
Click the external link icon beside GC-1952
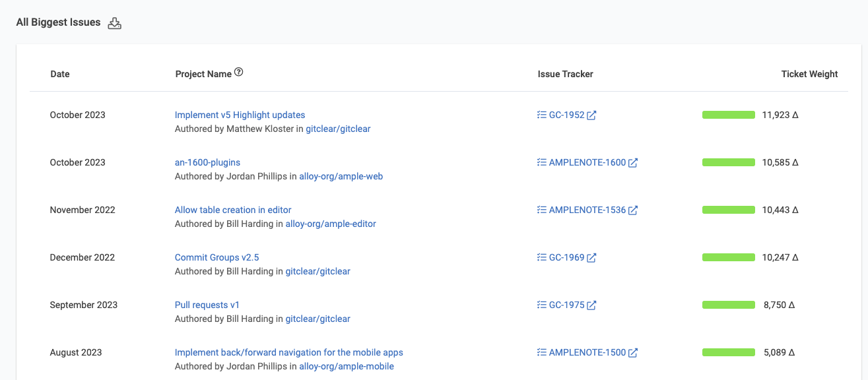591,115
